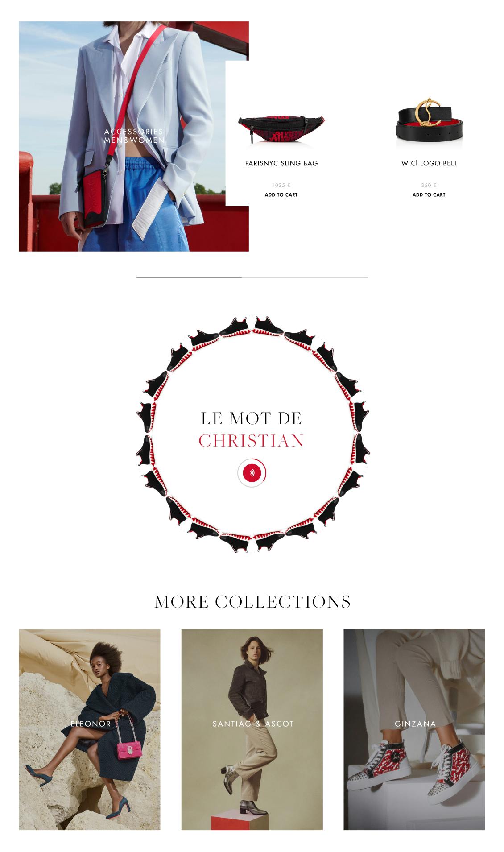Click the W CL Logo Belt title
The image size is (504, 852).
429,163
